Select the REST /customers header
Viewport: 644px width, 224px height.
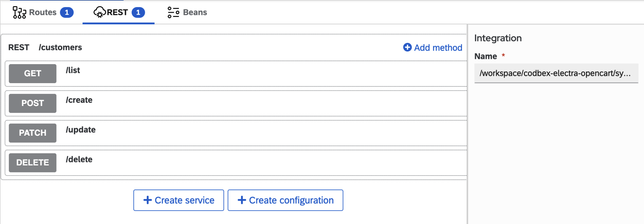[x=45, y=47]
